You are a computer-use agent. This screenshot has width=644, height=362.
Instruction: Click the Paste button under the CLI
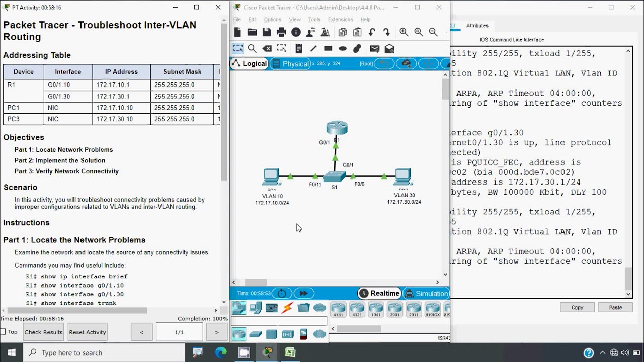(615, 307)
